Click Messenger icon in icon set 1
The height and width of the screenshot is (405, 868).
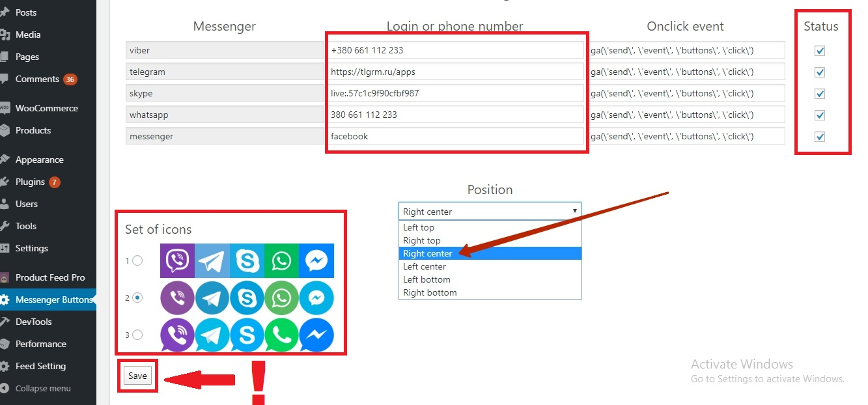point(316,260)
